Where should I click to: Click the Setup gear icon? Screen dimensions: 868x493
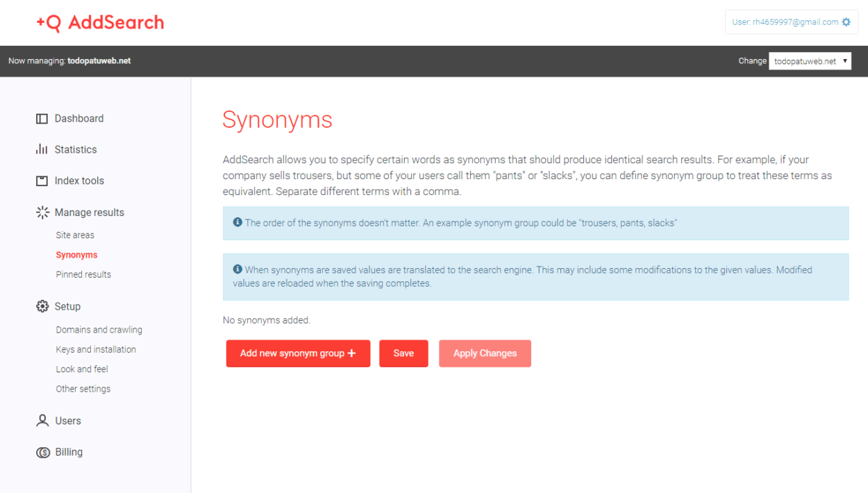click(42, 306)
